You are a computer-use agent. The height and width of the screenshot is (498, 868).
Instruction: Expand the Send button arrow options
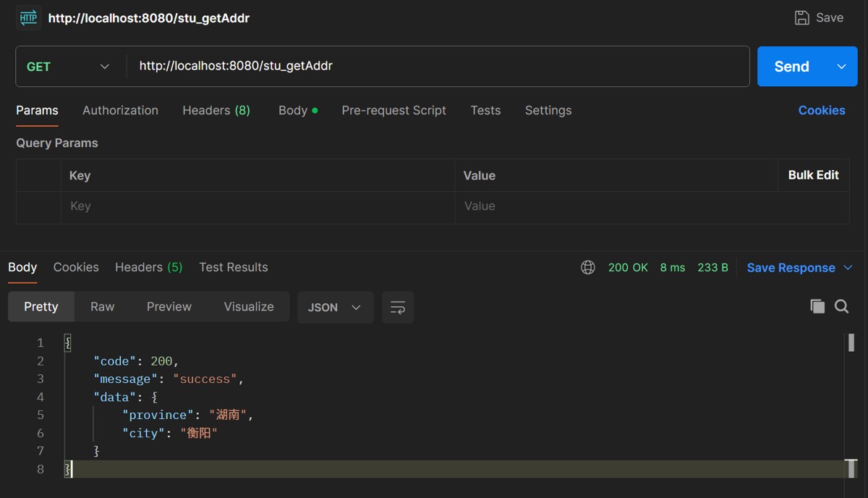pos(842,67)
